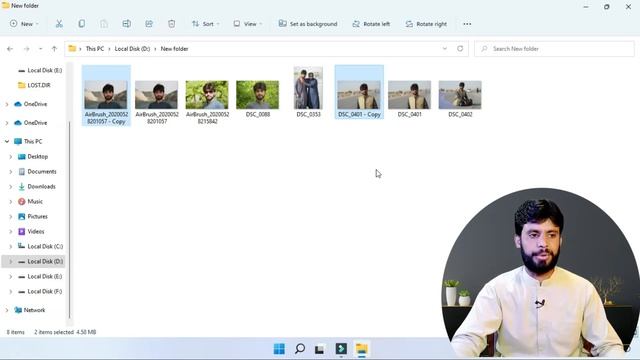Click the Search New folder field
The image size is (640, 360).
[554, 49]
